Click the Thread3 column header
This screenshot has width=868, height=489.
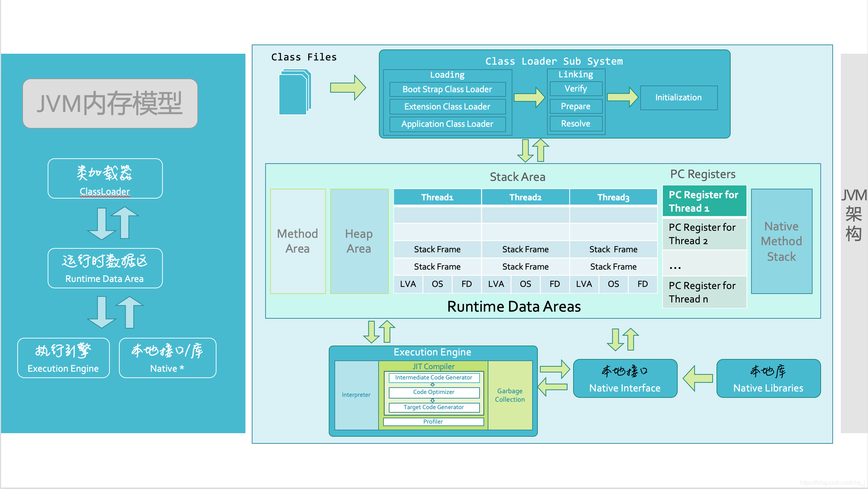click(x=613, y=197)
